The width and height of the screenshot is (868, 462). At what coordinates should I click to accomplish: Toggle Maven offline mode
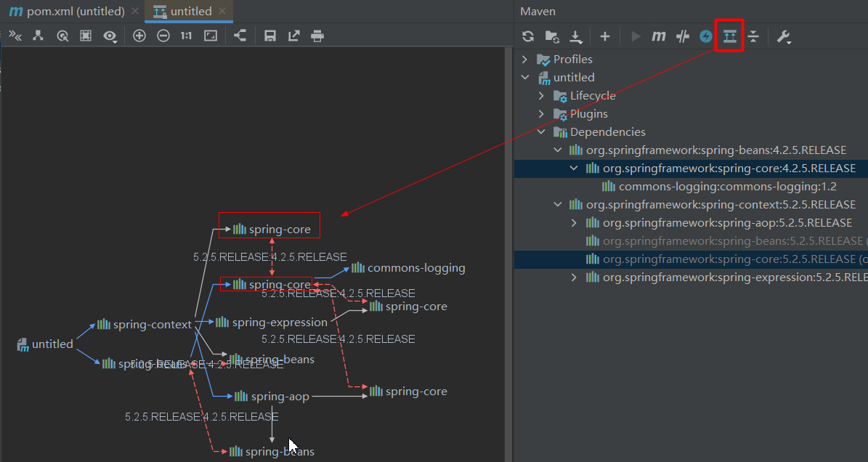point(683,36)
